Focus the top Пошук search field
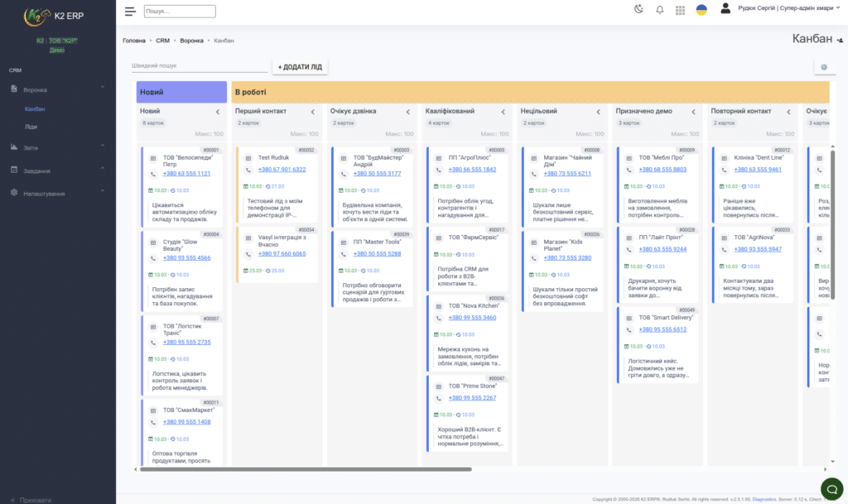The image size is (848, 504). 180,11
